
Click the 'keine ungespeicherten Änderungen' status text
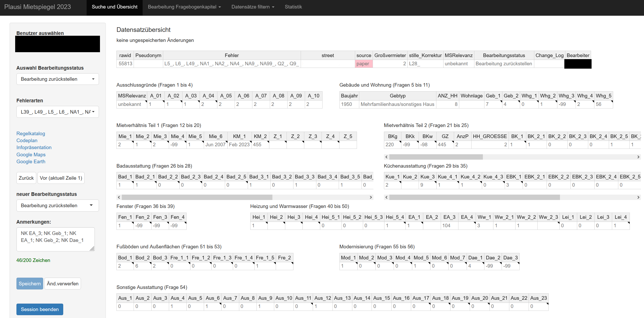point(155,40)
